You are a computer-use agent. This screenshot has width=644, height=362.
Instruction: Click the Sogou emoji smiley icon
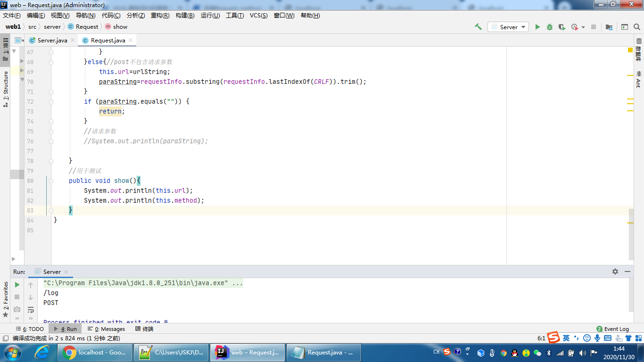tap(586, 338)
